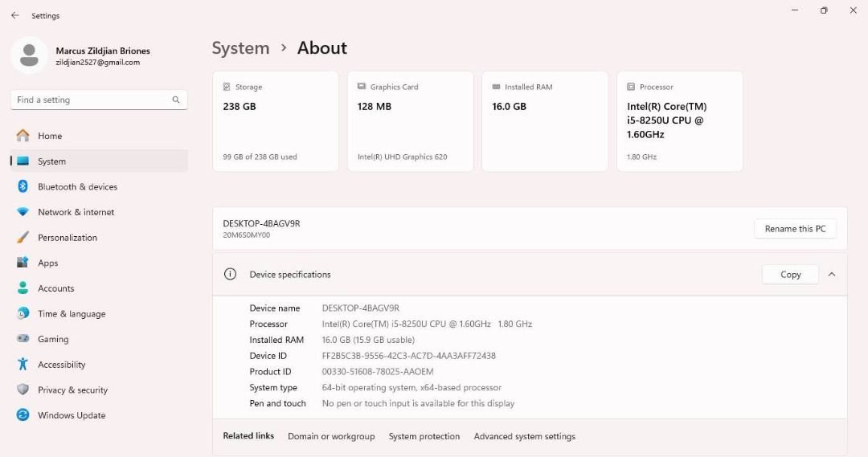Click Rename this PC button

pyautogui.click(x=795, y=228)
